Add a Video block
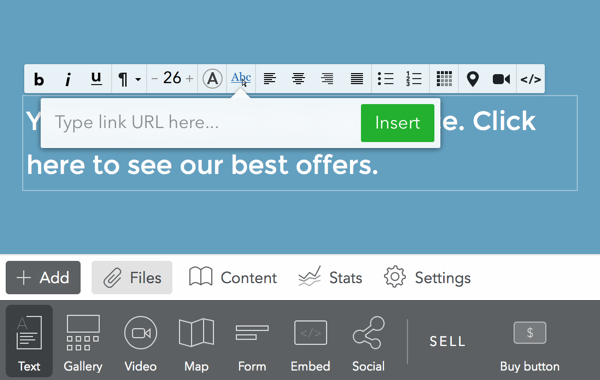The image size is (600, 380). tap(140, 343)
